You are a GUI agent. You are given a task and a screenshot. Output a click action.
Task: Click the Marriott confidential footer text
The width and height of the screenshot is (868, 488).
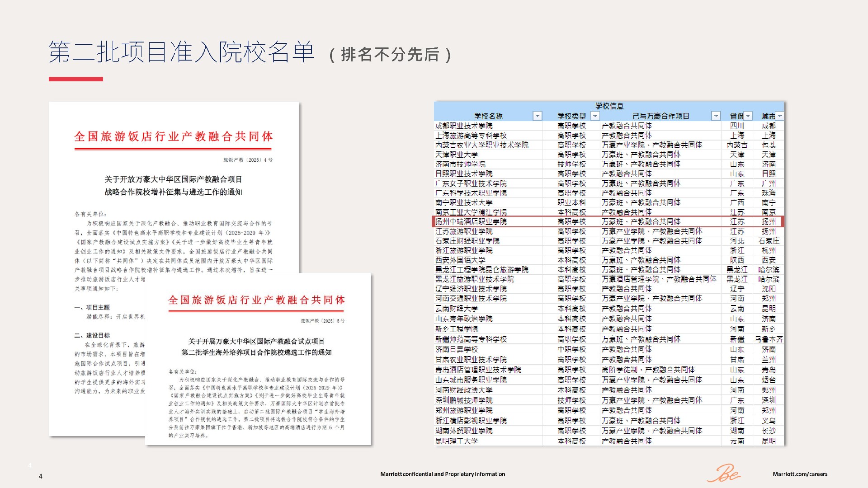tap(443, 474)
